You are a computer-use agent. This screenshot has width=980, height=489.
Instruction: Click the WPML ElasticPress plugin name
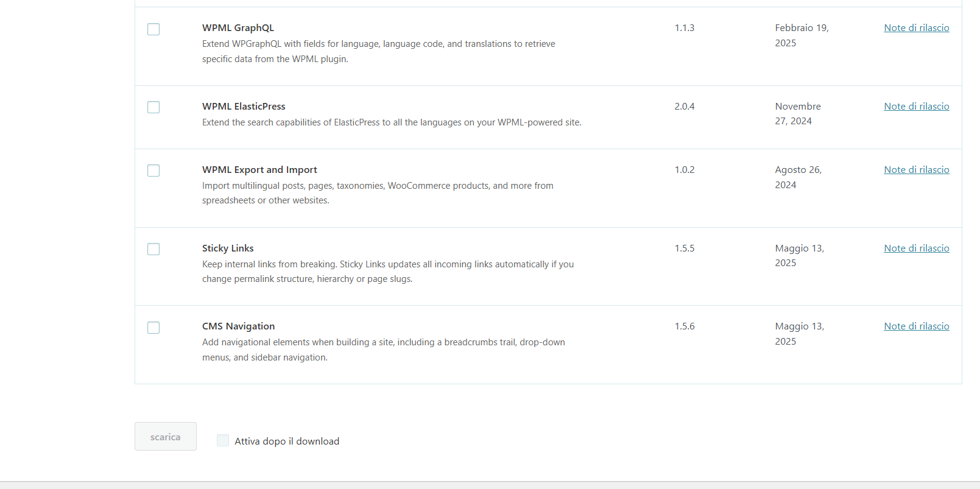(x=244, y=107)
